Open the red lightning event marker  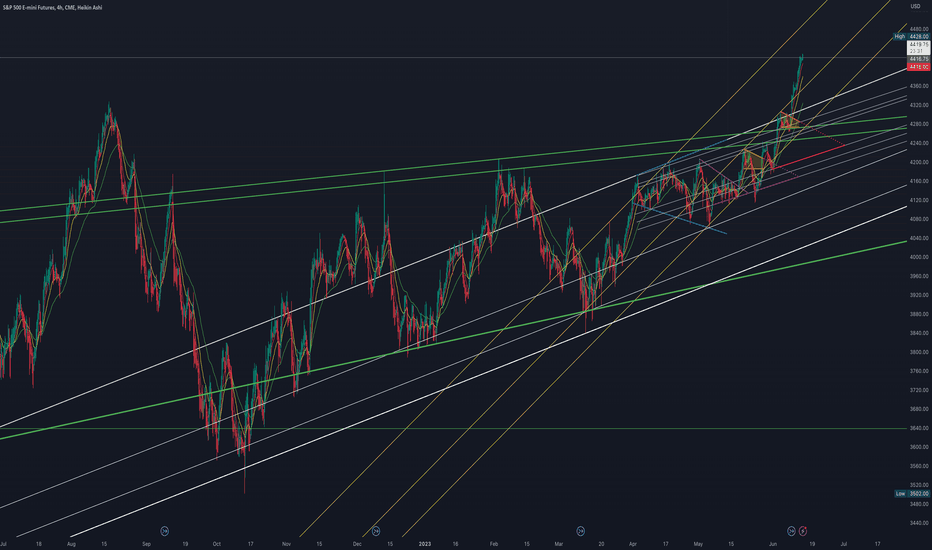[802, 531]
